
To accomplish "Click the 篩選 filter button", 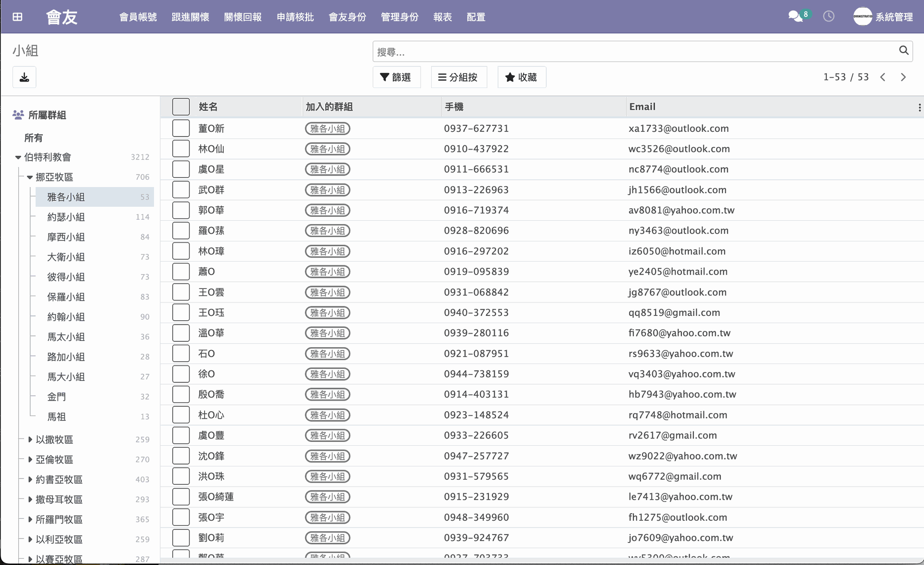I will point(396,77).
